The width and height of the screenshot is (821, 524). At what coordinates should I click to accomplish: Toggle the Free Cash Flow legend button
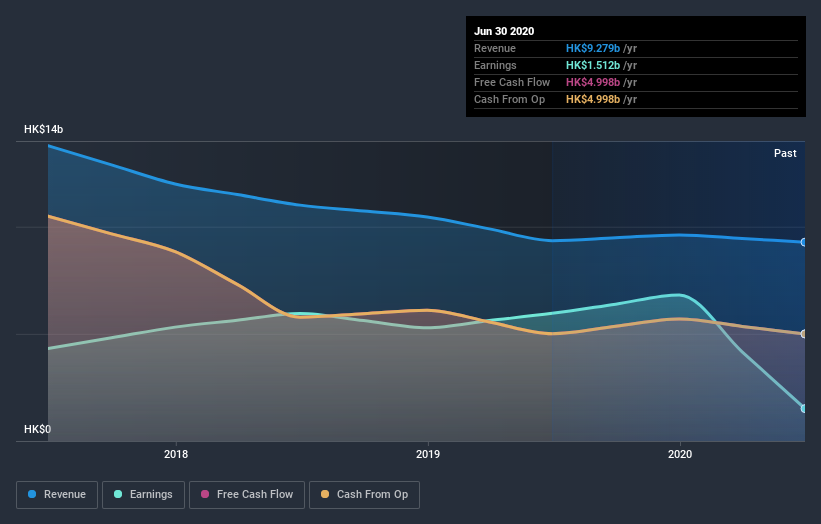(247, 495)
